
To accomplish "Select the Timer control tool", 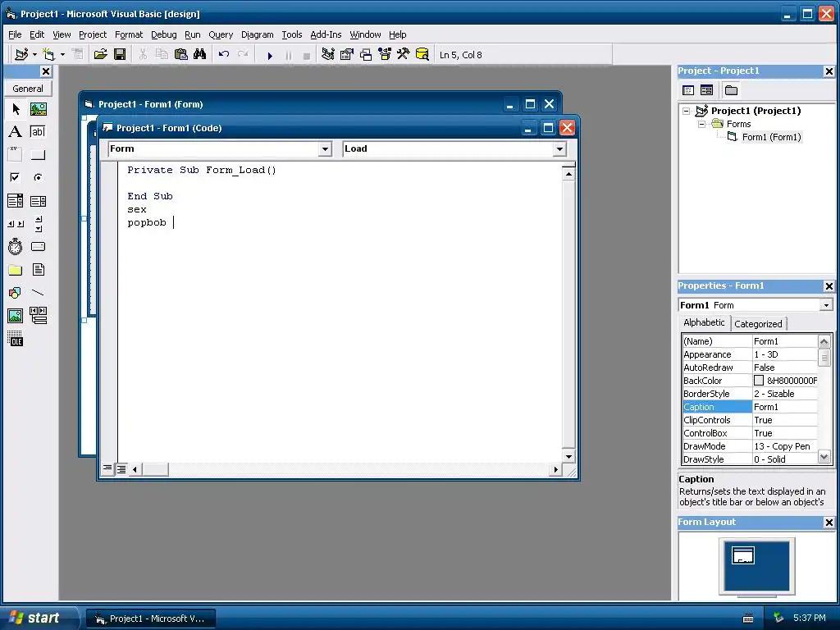I will [16, 246].
